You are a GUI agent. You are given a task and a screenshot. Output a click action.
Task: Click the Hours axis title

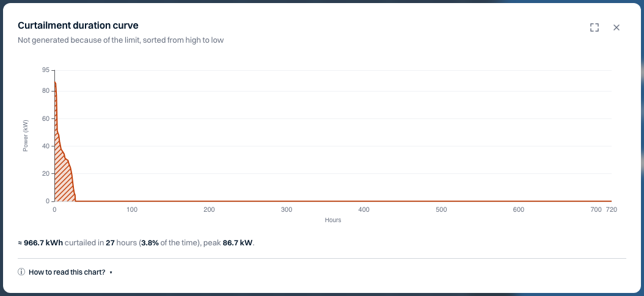pos(333,220)
